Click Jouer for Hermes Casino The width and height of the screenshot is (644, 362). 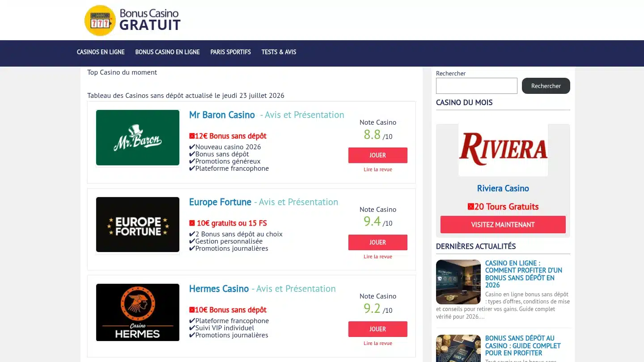coord(378,329)
